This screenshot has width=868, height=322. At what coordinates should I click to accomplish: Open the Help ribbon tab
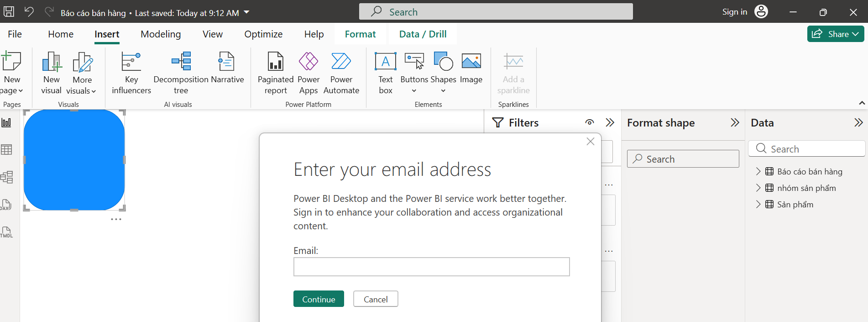[x=314, y=34]
